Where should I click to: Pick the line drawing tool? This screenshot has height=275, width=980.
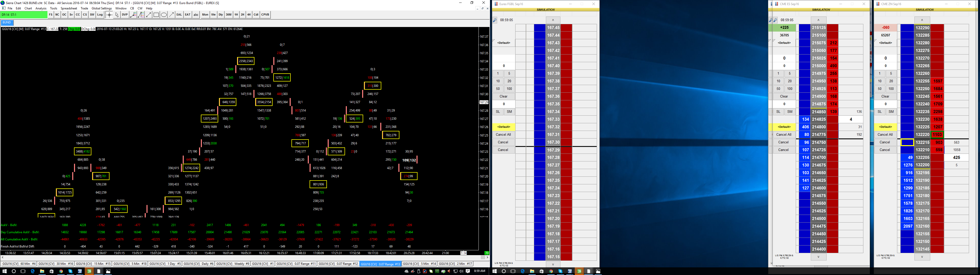[x=149, y=15]
